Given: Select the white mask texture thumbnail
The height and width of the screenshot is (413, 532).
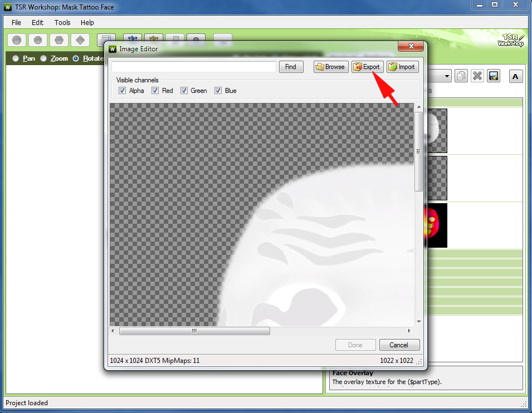Looking at the screenshot, I should click(x=437, y=131).
